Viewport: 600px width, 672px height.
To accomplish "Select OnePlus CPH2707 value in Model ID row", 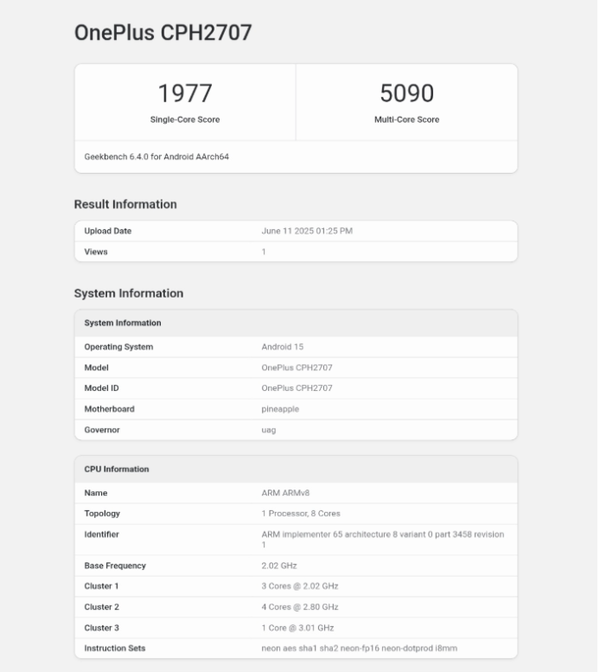I will (x=297, y=388).
